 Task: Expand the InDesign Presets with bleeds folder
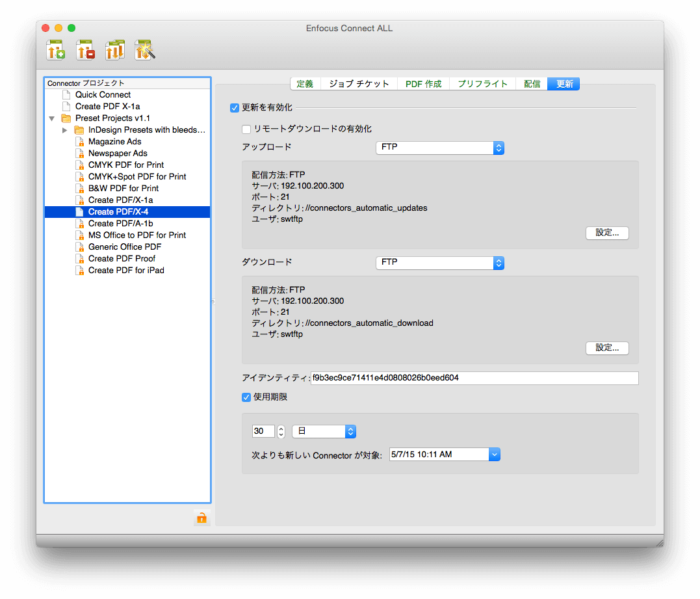pos(65,130)
